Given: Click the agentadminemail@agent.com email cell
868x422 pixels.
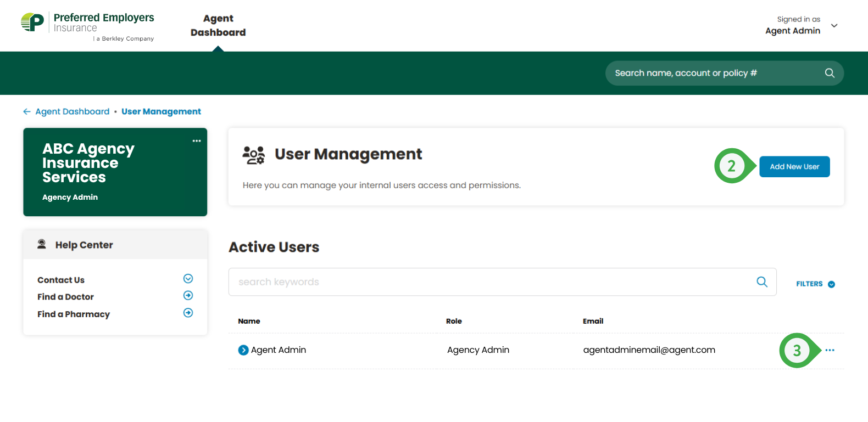Looking at the screenshot, I should pos(649,350).
